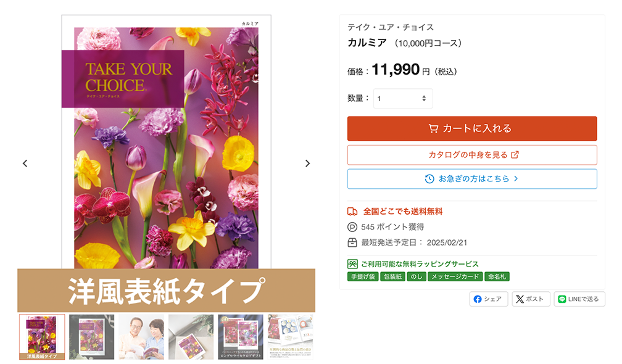View the elderly couple thumbnail
This screenshot has width=622, height=364.
pyautogui.click(x=141, y=337)
